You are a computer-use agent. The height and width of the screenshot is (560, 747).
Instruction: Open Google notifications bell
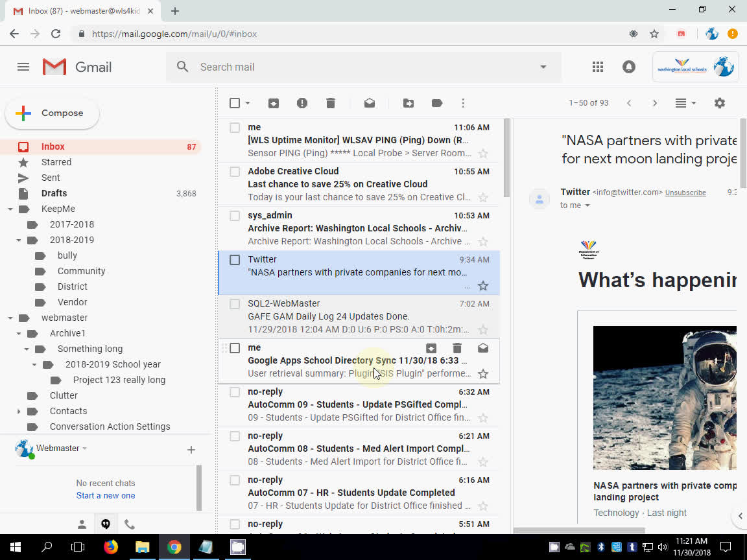[x=628, y=66]
